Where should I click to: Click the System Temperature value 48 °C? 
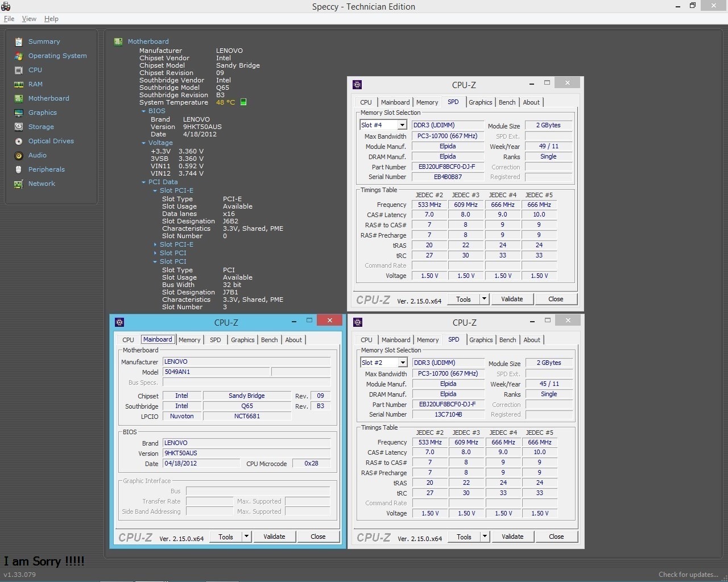tap(225, 102)
